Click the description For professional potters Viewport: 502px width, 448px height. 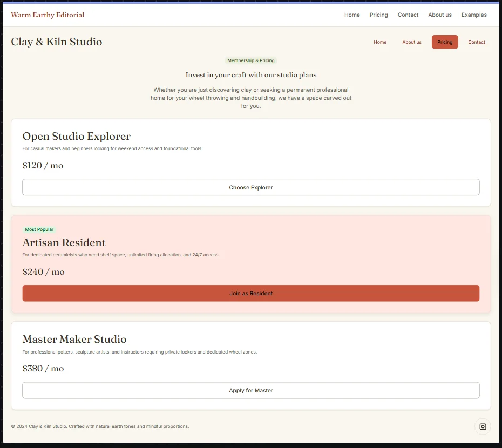pos(139,351)
